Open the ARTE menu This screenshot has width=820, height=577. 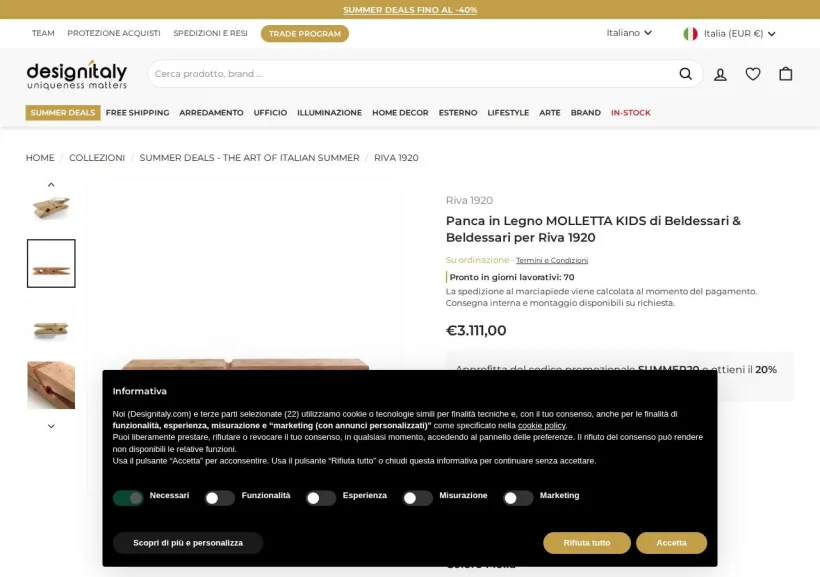point(550,112)
